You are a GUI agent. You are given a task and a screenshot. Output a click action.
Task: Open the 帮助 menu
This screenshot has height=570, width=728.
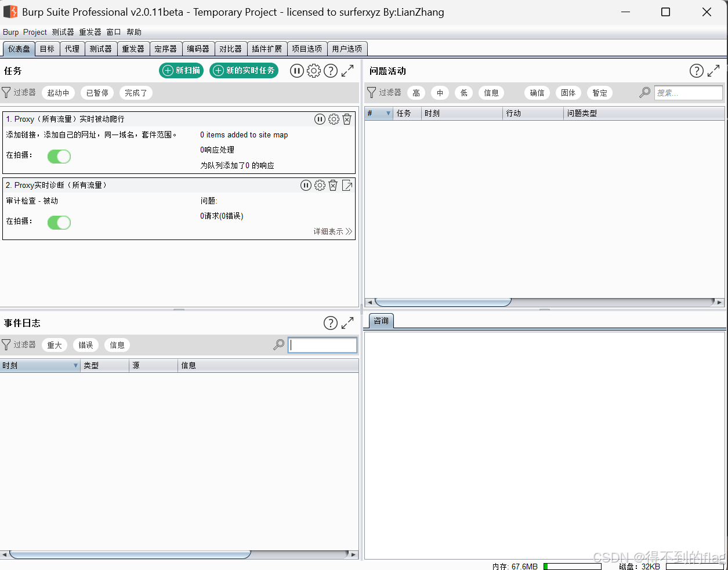(x=134, y=32)
